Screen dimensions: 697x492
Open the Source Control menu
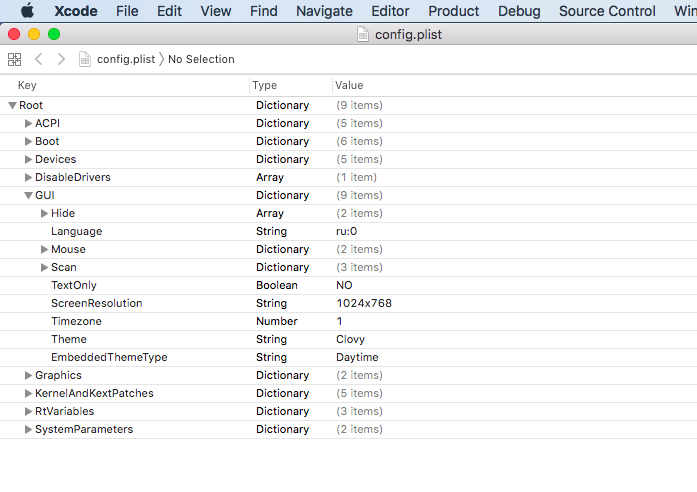click(x=607, y=11)
